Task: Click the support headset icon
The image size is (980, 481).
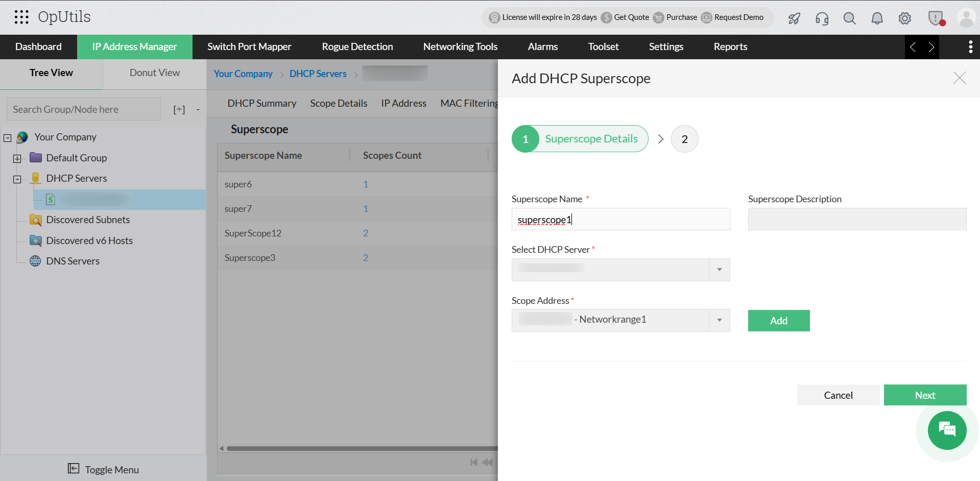Action: coord(822,18)
